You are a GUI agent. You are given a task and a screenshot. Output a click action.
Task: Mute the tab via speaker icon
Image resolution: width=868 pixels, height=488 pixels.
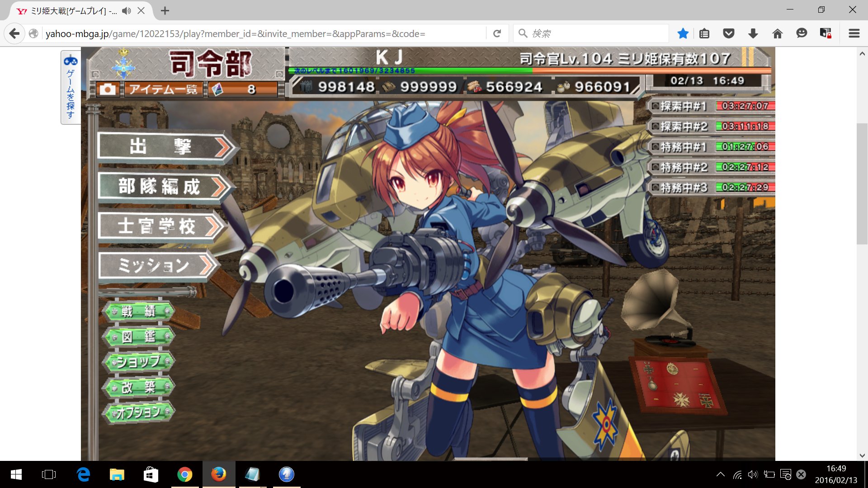tap(127, 10)
